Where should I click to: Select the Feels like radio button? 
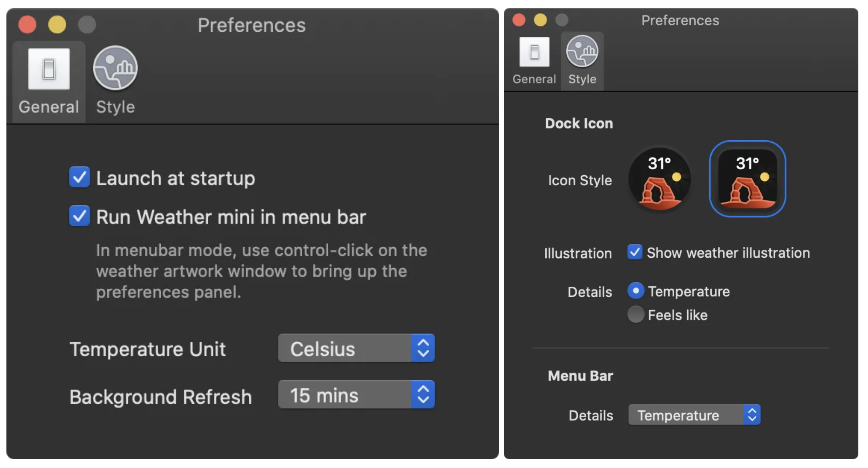(636, 315)
